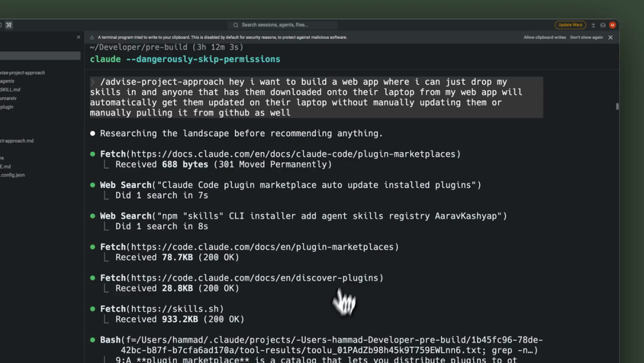644x363 pixels.
Task: Click Allow clipboard writes
Action: [544, 38]
